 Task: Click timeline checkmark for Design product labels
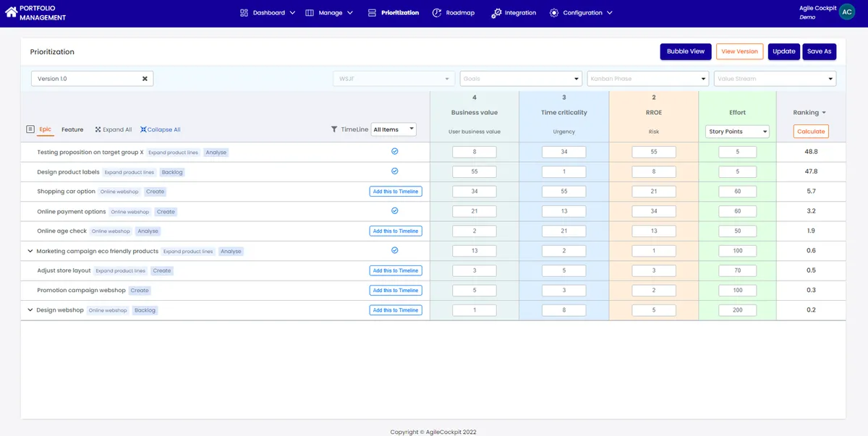[395, 171]
